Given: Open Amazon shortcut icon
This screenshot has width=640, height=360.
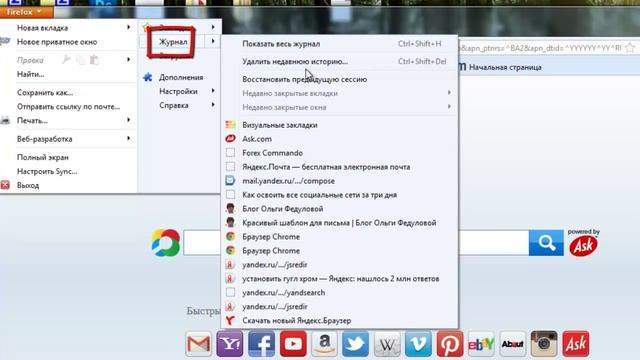Looking at the screenshot, I should pyautogui.click(x=324, y=344).
